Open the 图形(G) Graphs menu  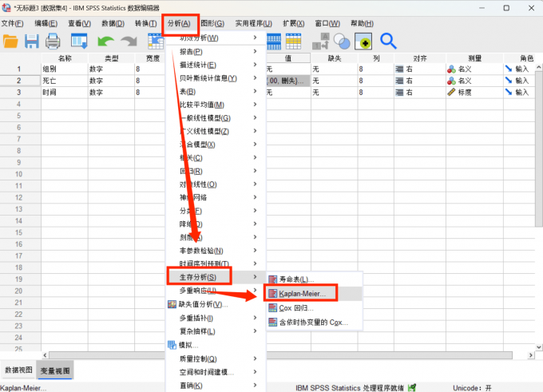coord(212,23)
